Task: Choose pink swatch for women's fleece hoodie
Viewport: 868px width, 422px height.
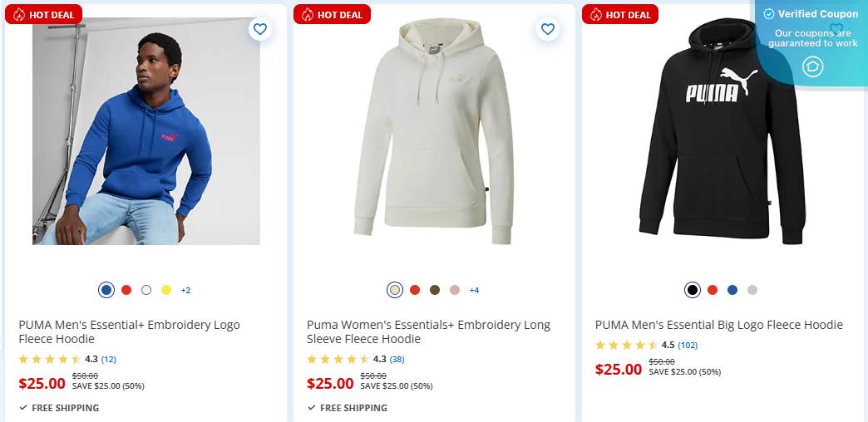Action: (455, 290)
